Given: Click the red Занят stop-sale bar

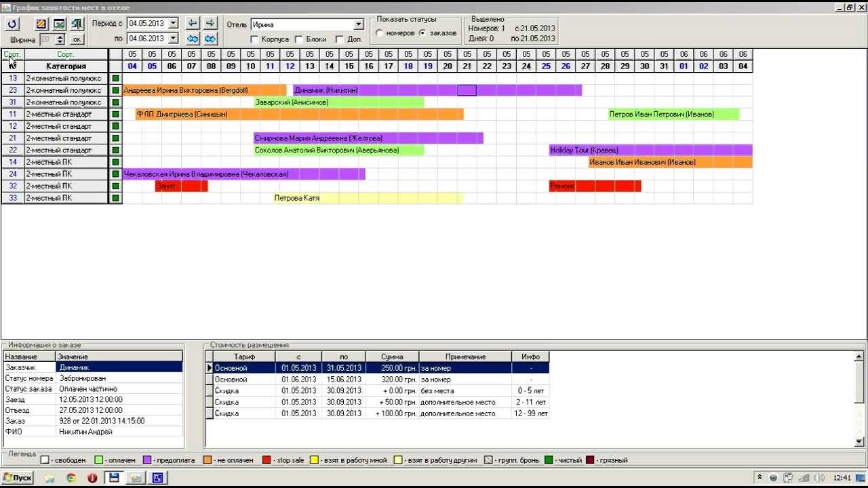Looking at the screenshot, I should tap(182, 186).
